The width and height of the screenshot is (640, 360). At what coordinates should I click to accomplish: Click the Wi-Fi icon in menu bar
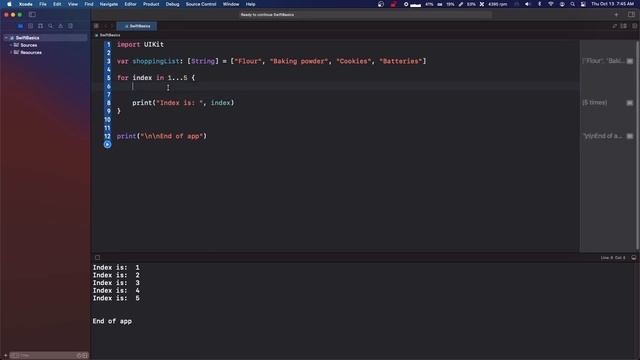551,4
